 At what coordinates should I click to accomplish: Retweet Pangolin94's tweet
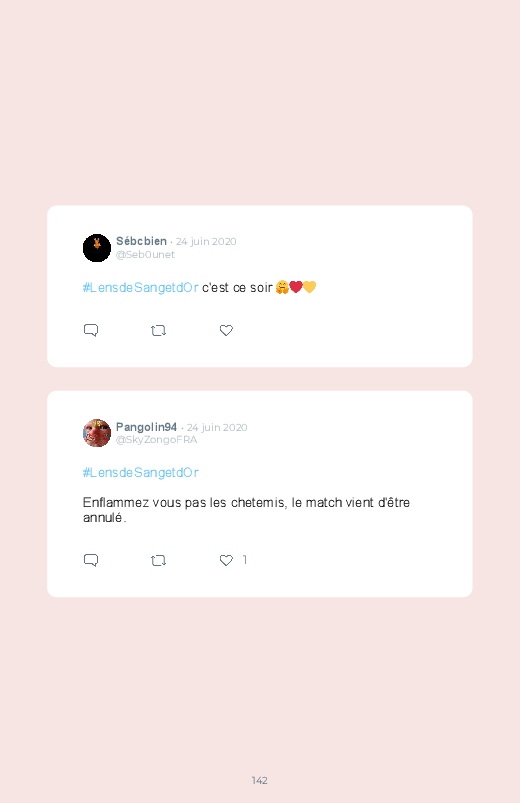[x=158, y=561]
